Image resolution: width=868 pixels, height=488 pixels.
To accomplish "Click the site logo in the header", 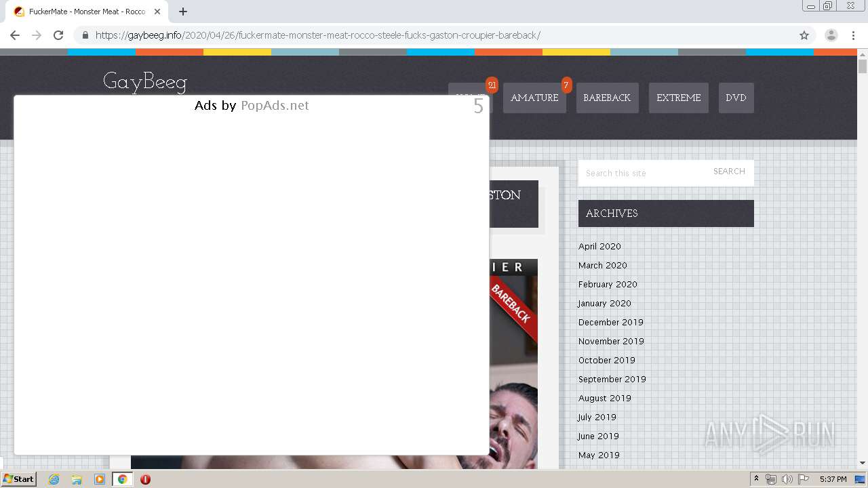I will tap(144, 82).
